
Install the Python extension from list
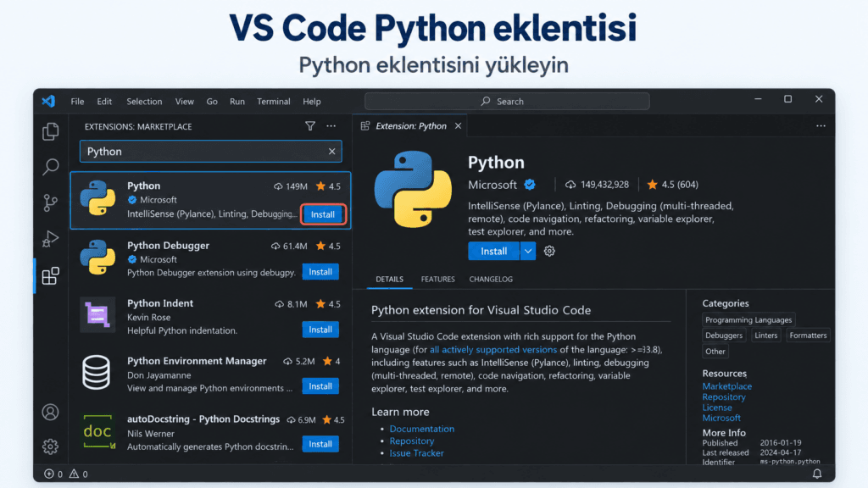(323, 214)
